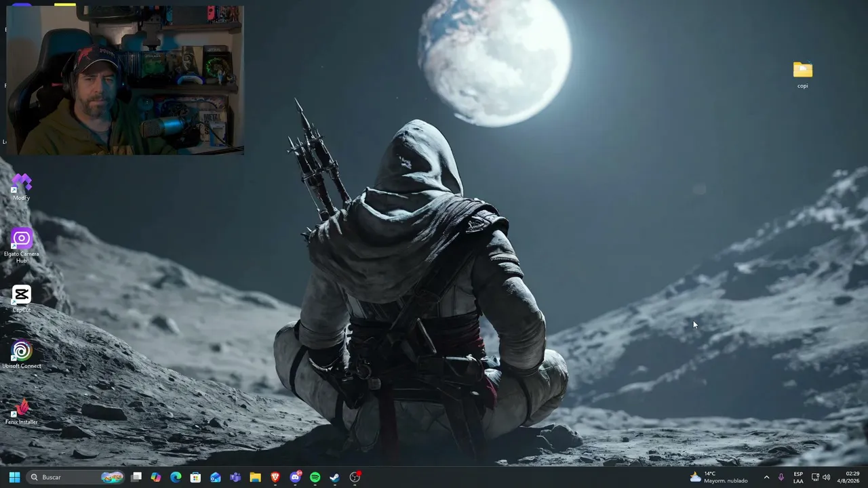This screenshot has height=488, width=868.
Task: Switch to OBS Studio in the taskbar
Action: 355,477
